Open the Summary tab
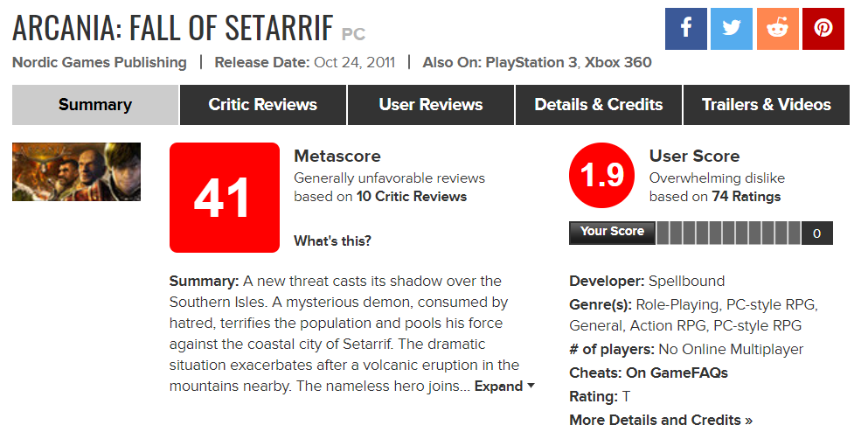The image size is (868, 432). [95, 105]
